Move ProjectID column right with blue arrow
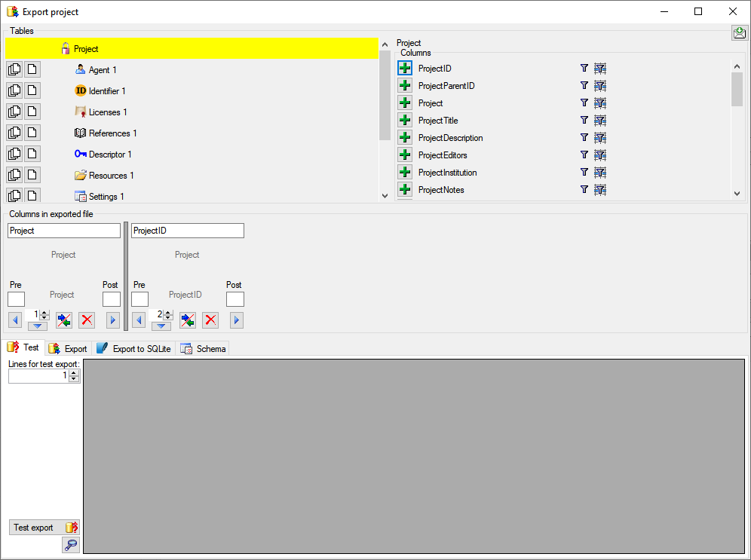 [x=237, y=320]
